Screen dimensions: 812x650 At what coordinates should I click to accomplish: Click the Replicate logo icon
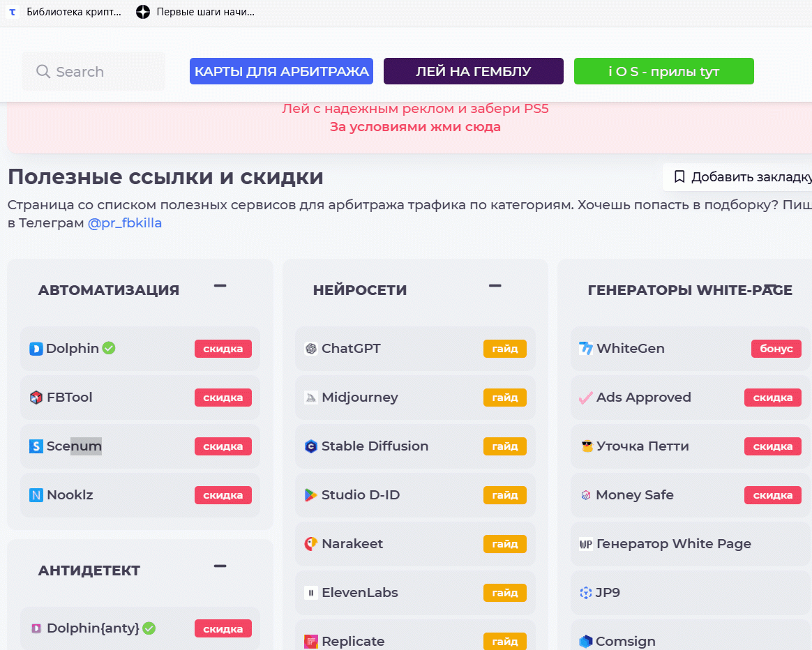(310, 642)
